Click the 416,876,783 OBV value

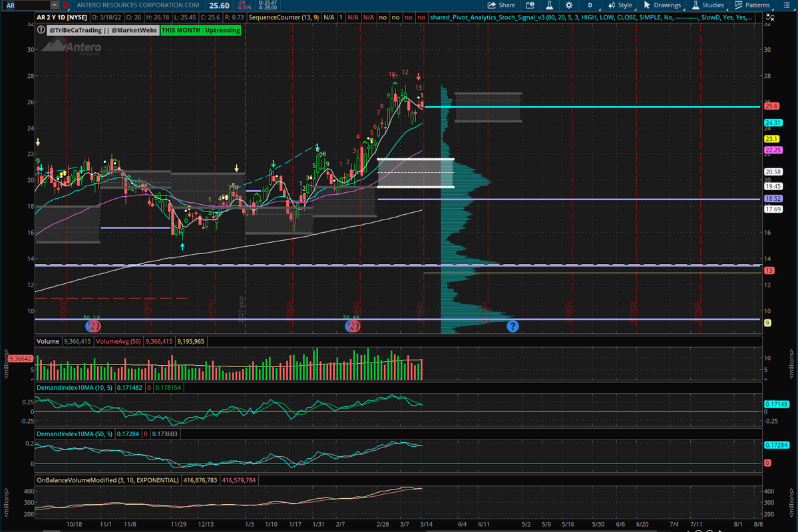tap(200, 480)
